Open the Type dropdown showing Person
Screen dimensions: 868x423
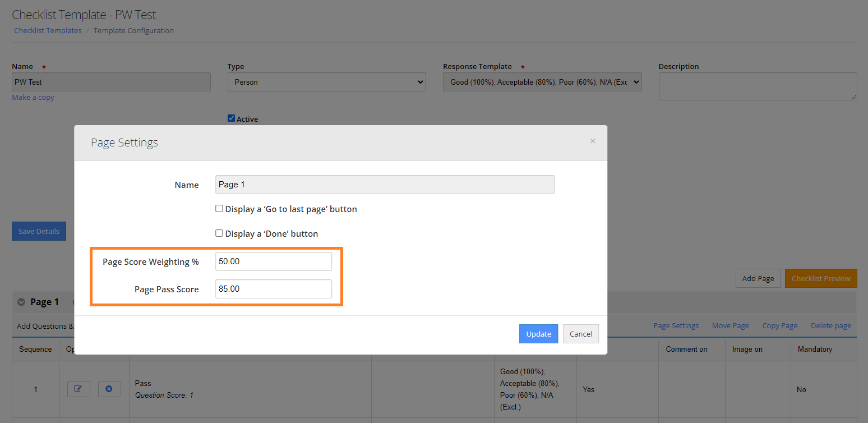[326, 81]
